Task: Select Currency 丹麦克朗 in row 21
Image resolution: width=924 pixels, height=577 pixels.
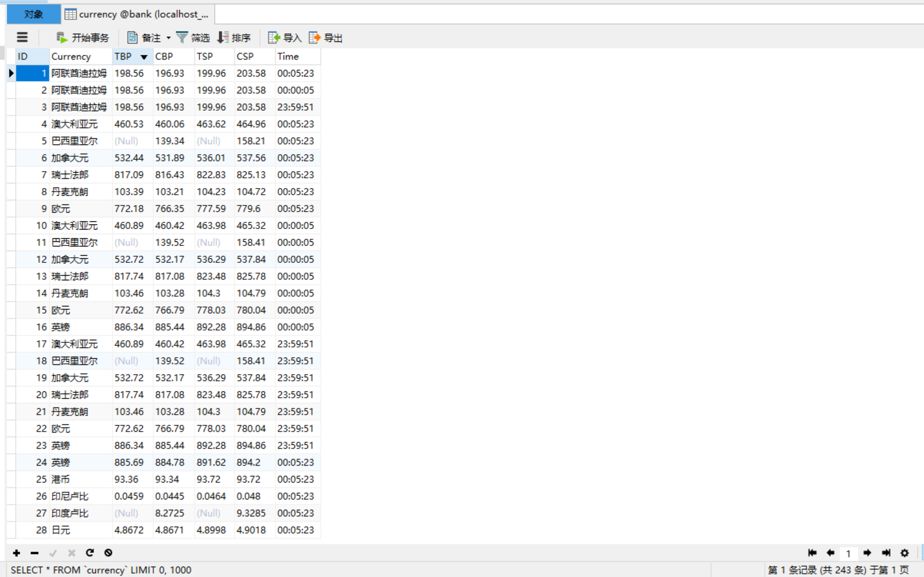Action: (x=81, y=411)
